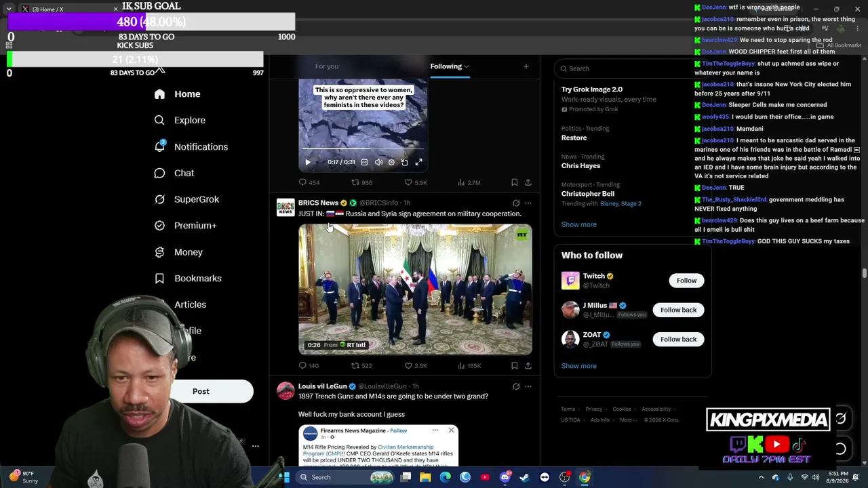Screen dimensions: 868x488
Task: Bookmark the BRICS News post
Action: 515,365
